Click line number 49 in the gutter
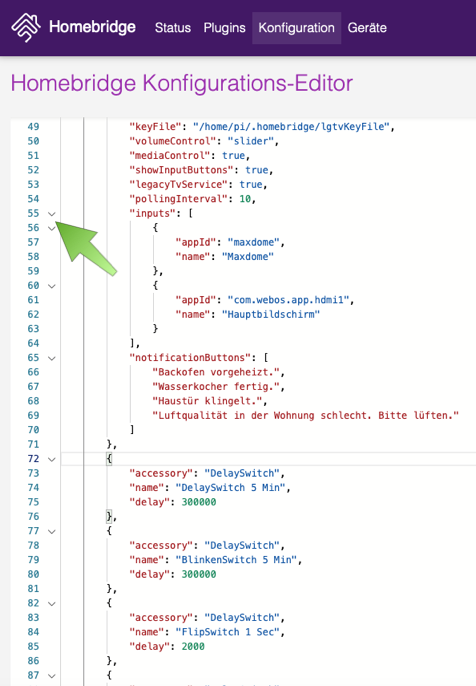The width and height of the screenshot is (476, 686). pos(33,127)
